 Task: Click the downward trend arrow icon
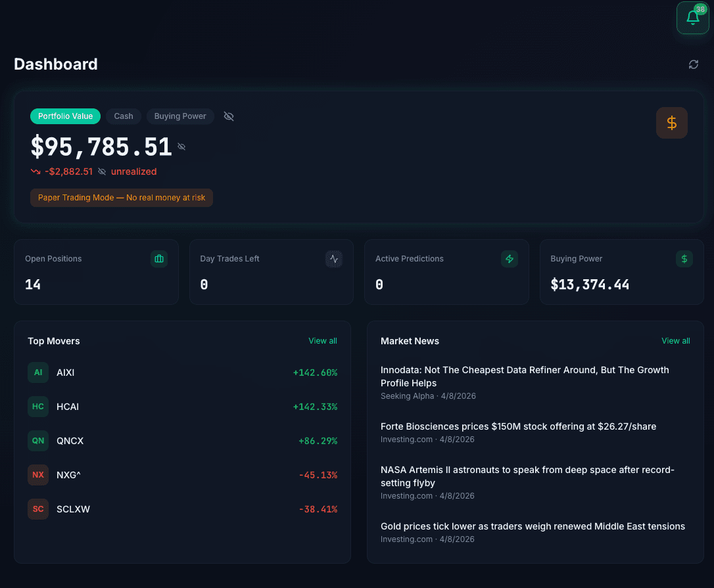point(36,171)
